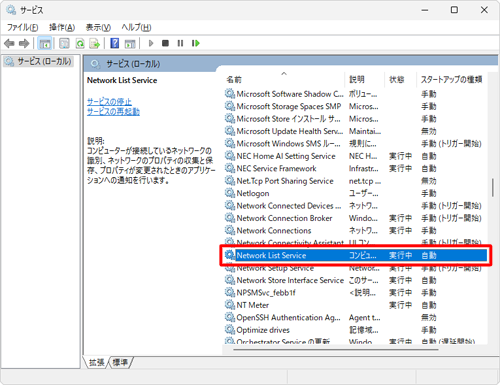
Task: Switch to the 標準 tab
Action: pyautogui.click(x=120, y=362)
